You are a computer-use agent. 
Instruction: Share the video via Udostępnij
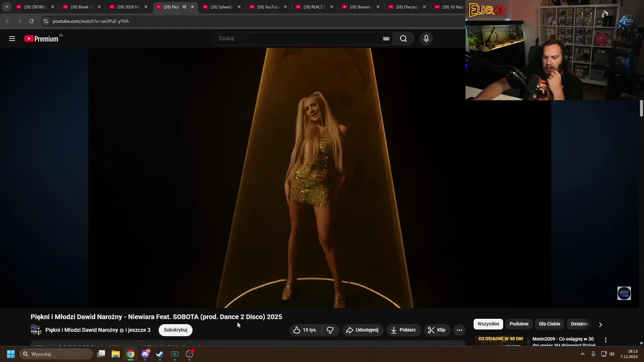click(x=362, y=330)
